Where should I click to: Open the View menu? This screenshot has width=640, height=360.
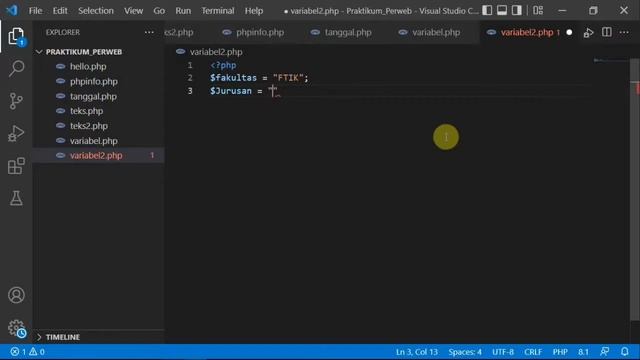tap(133, 11)
